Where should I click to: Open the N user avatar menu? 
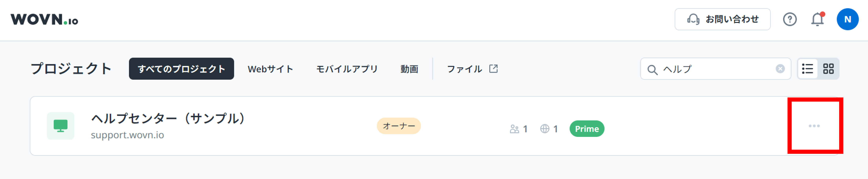pos(848,19)
